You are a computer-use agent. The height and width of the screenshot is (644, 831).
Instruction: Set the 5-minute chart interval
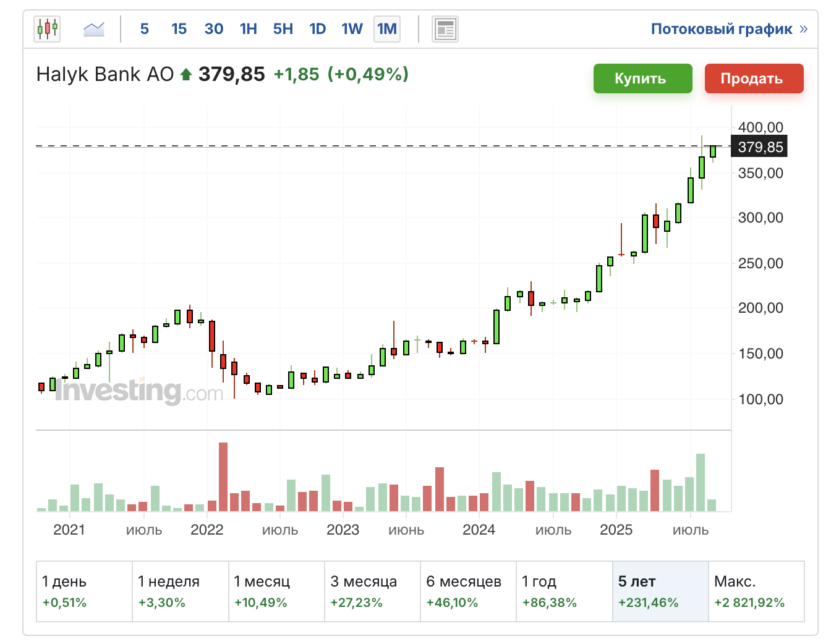(145, 29)
